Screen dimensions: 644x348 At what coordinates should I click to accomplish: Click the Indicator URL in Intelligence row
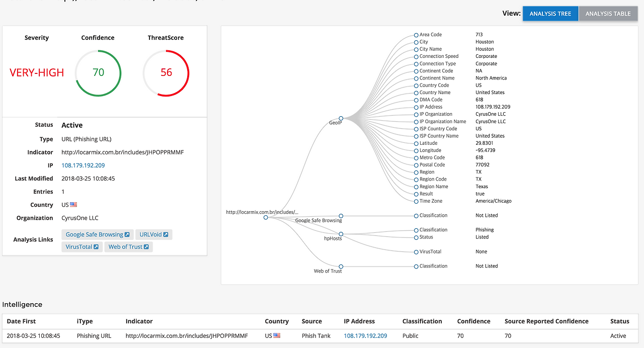coord(187,336)
